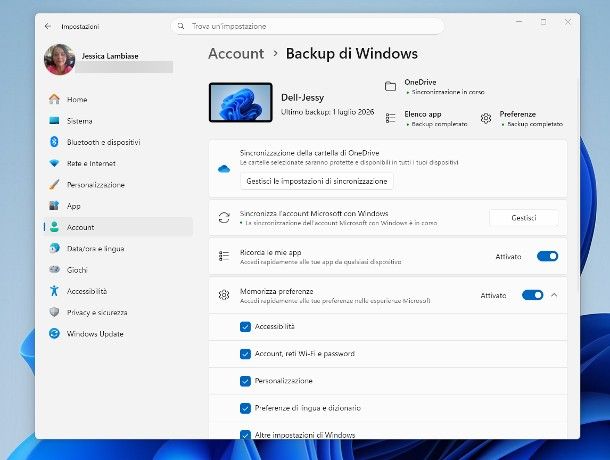Open Privacy e sicurezza settings
This screenshot has width=610, height=460.
click(119, 312)
